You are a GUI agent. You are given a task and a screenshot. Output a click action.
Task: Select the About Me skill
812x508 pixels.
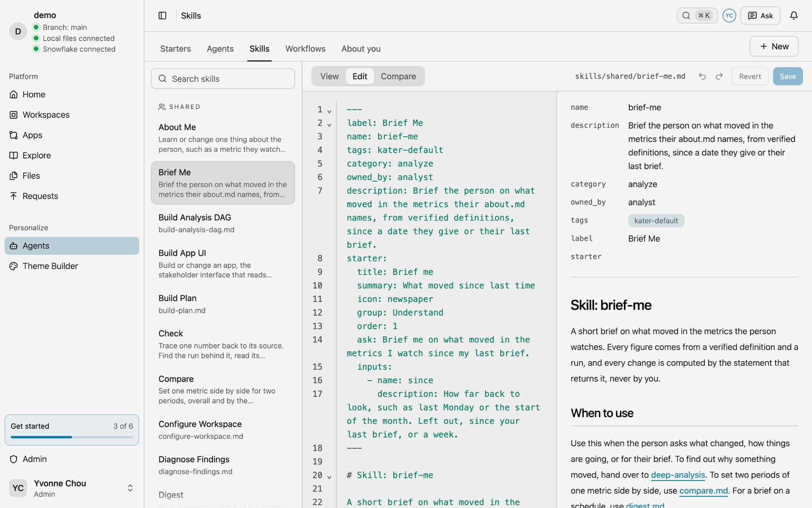(x=223, y=138)
